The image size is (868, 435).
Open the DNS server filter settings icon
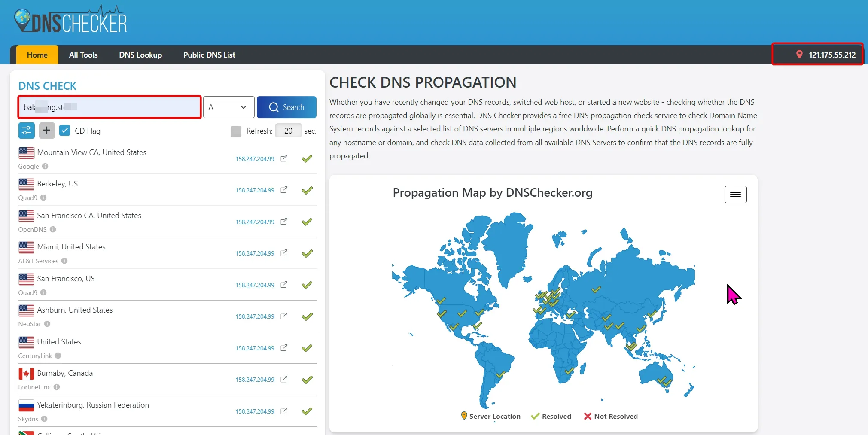[27, 131]
